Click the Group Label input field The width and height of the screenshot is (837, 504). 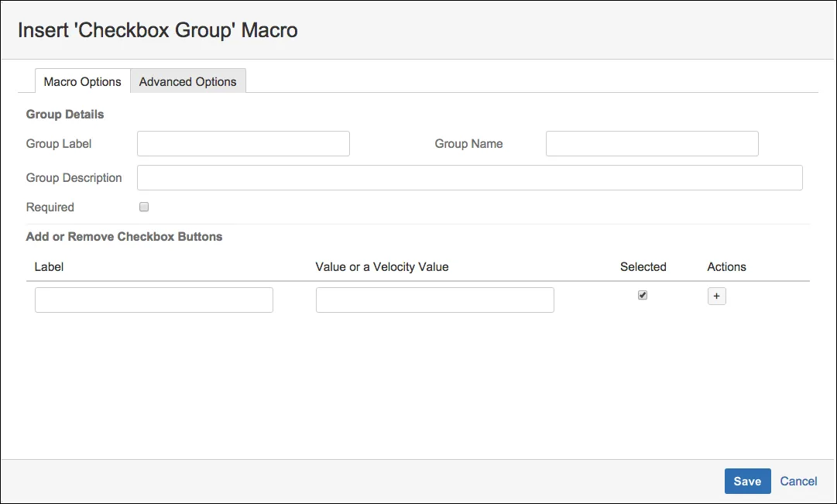click(243, 144)
